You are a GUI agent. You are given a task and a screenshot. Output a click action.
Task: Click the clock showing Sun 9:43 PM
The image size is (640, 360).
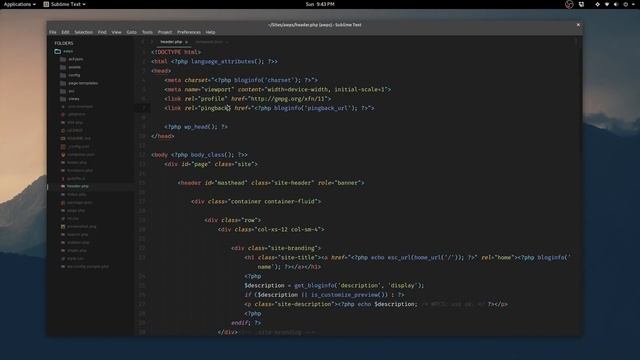pos(320,4)
